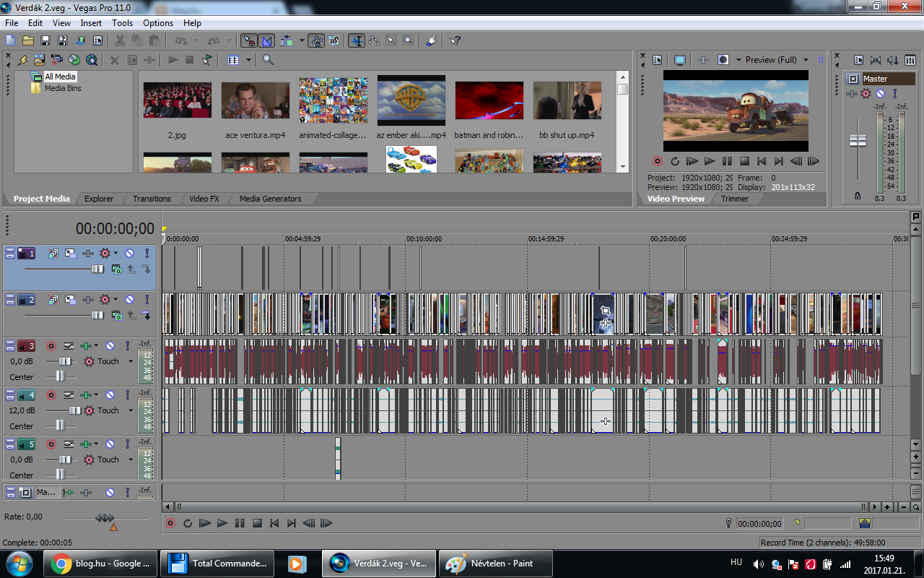Screen dimensions: 924x578
Task: Open Project Video Properties in preview panel
Action: (x=658, y=60)
